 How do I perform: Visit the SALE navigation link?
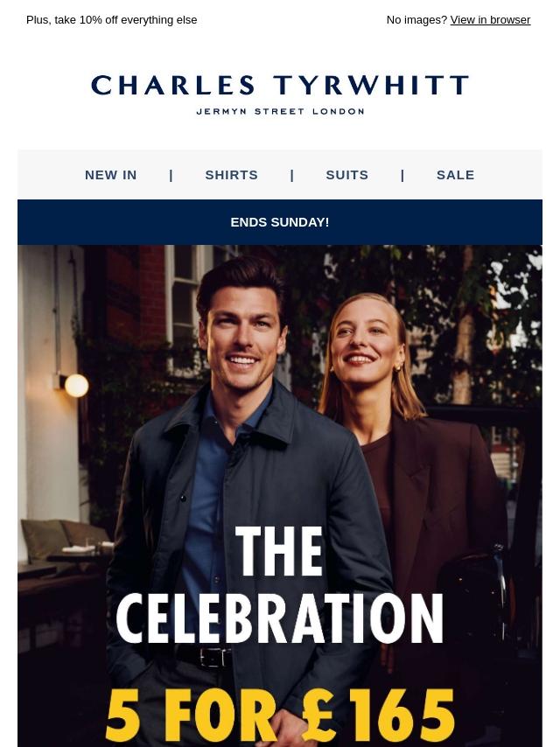pyautogui.click(x=455, y=175)
